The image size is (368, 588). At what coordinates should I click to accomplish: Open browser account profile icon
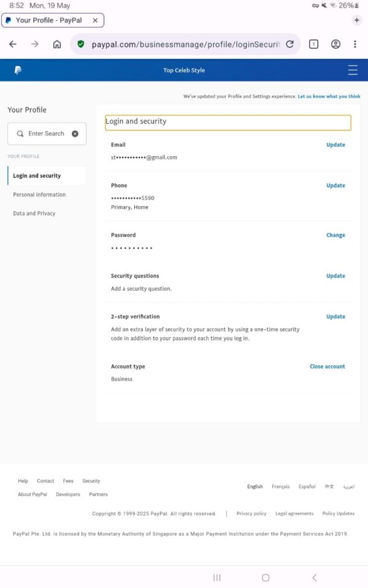click(335, 44)
